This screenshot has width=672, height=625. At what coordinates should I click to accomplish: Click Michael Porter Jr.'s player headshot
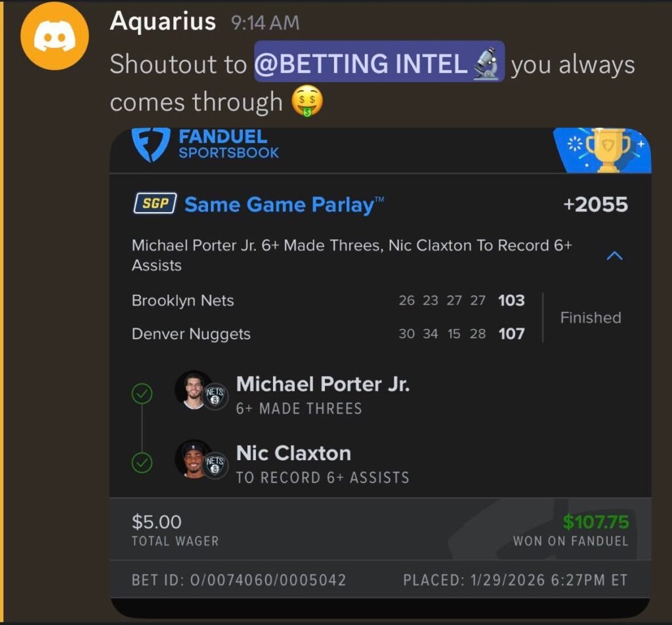tap(194, 391)
